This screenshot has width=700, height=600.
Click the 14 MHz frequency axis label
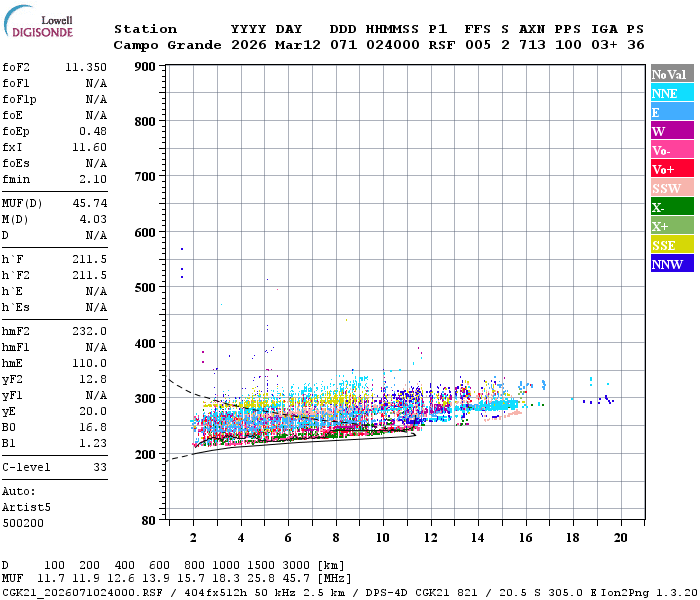(478, 538)
